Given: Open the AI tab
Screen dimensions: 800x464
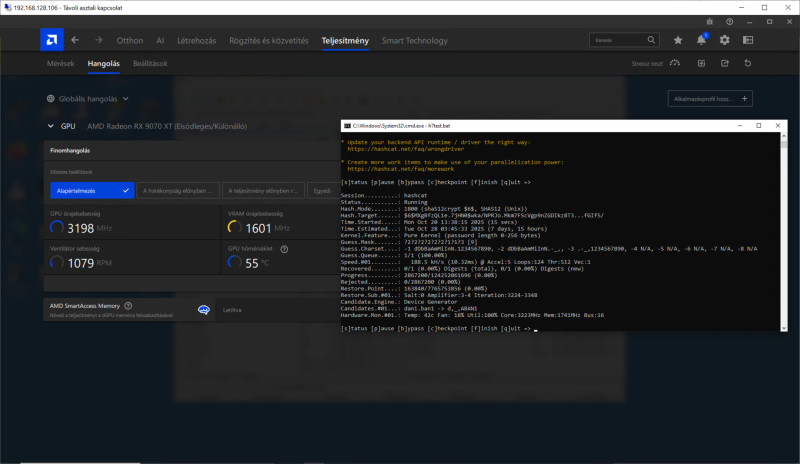Looking at the screenshot, I should point(160,40).
